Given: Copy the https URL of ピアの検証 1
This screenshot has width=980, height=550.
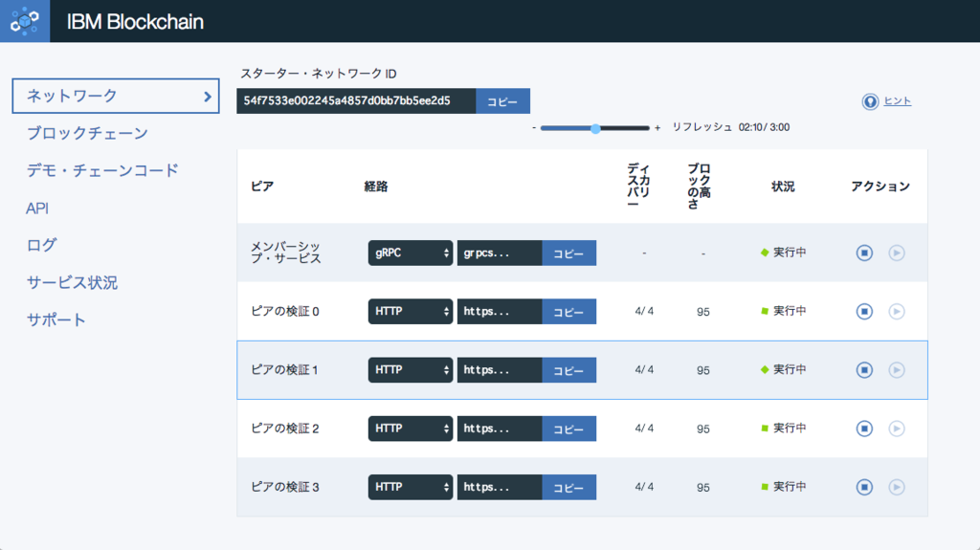Looking at the screenshot, I should (568, 370).
